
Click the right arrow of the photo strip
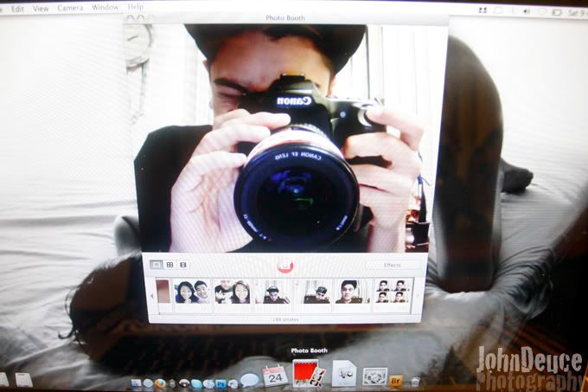[x=418, y=296]
